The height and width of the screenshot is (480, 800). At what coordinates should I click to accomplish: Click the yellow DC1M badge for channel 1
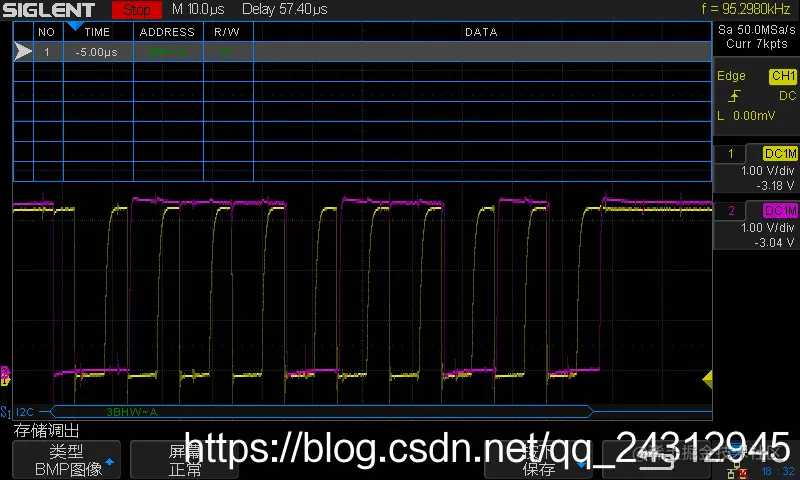click(x=780, y=154)
